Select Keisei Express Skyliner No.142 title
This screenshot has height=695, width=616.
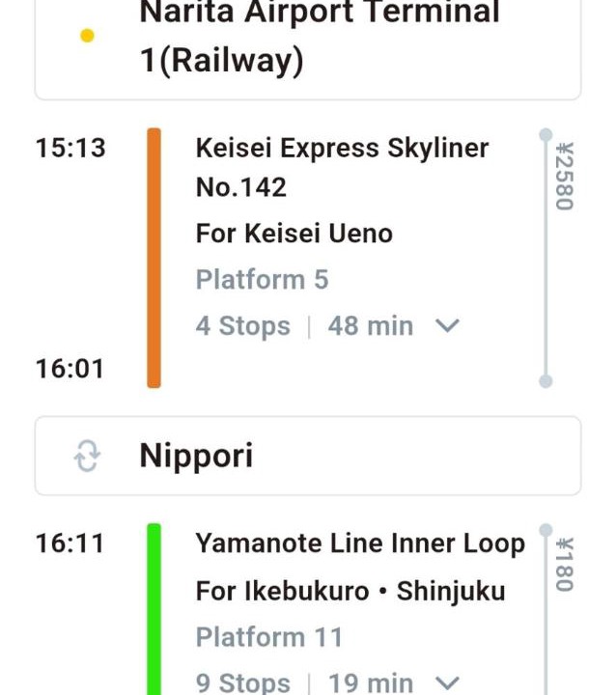tap(342, 167)
